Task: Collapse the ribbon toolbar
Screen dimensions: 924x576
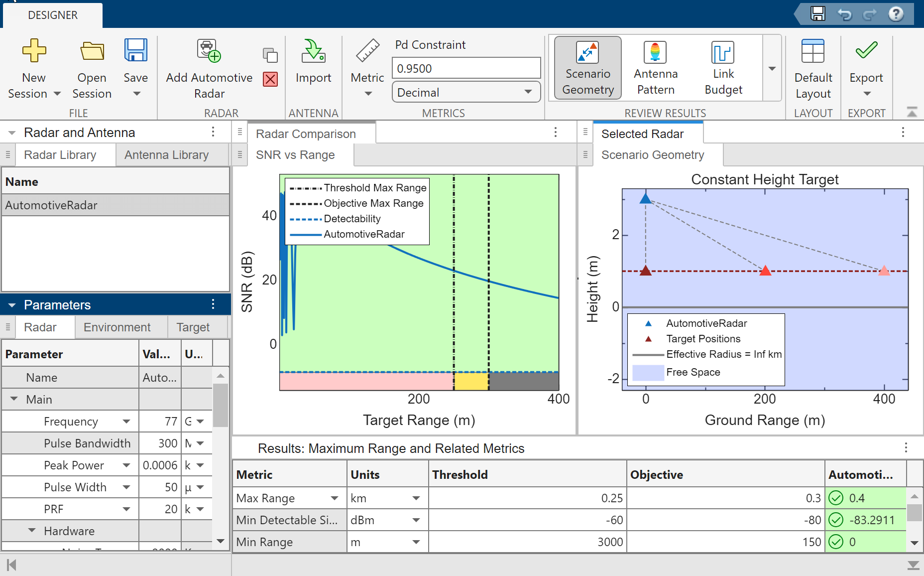Action: click(912, 112)
